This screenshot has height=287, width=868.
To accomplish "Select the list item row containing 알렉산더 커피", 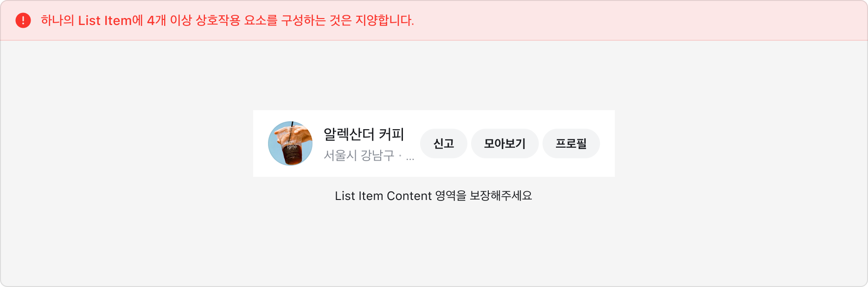I will 434,143.
